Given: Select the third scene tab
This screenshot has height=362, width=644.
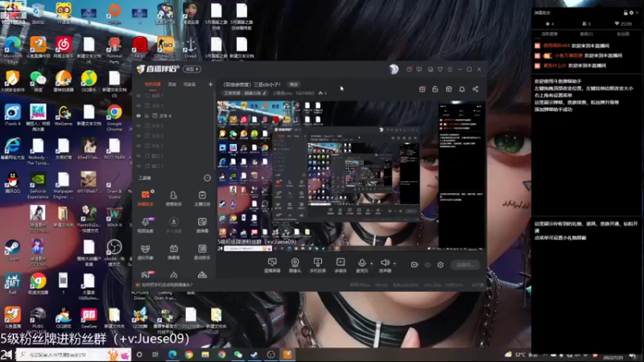Looking at the screenshot, I should (x=189, y=84).
